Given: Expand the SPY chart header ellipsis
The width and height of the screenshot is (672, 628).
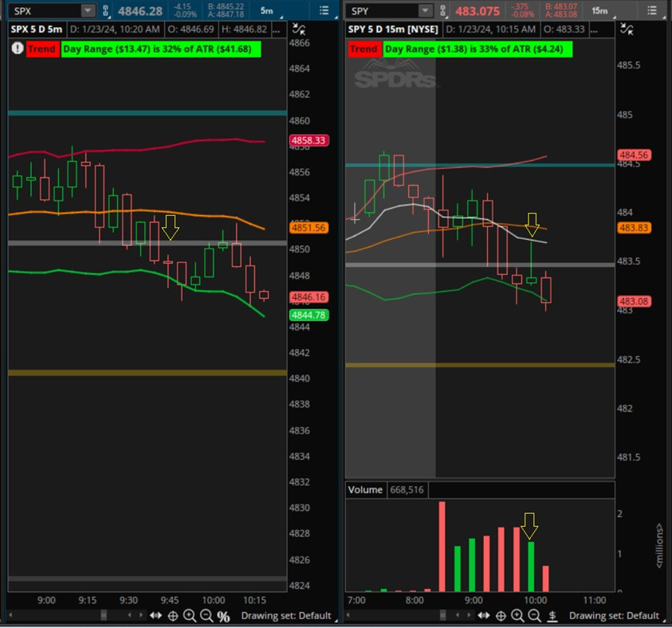Looking at the screenshot, I should click(x=594, y=29).
